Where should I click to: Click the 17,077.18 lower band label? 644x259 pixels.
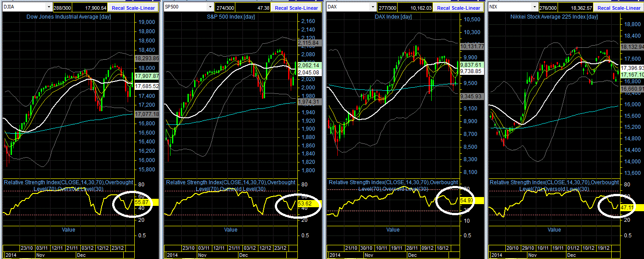pos(146,114)
